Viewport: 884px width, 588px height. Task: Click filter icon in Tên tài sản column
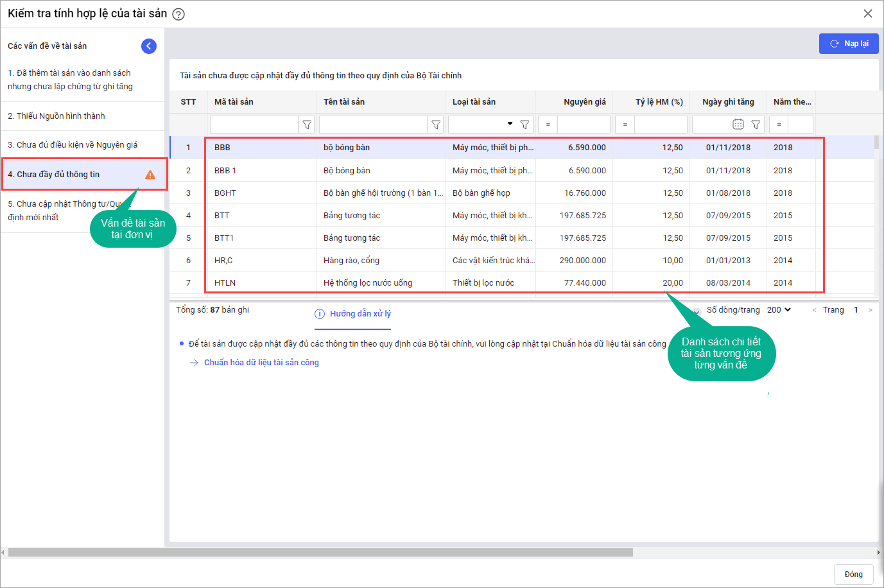tap(436, 125)
